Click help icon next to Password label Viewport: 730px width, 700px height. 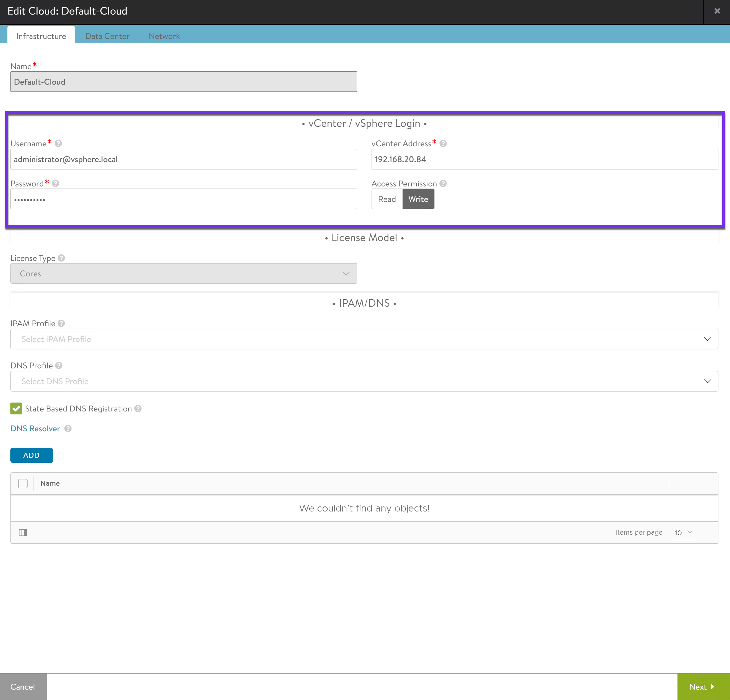[55, 184]
